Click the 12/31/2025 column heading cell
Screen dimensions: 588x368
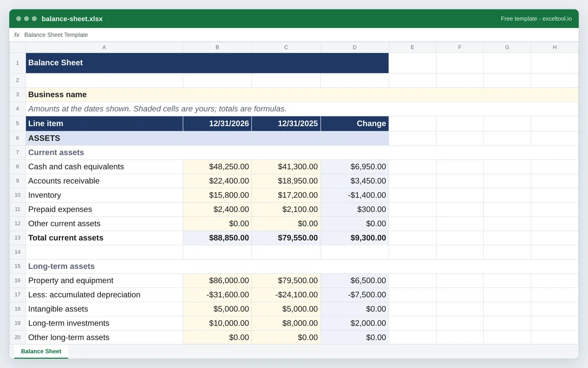point(286,124)
